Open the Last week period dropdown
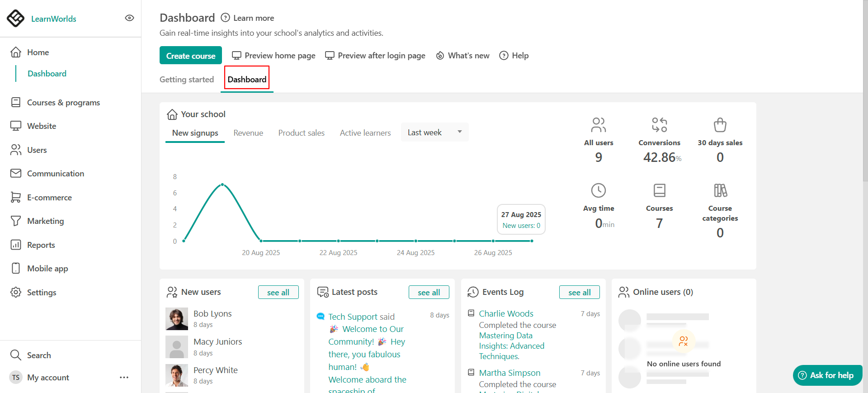The width and height of the screenshot is (868, 393). pos(434,132)
